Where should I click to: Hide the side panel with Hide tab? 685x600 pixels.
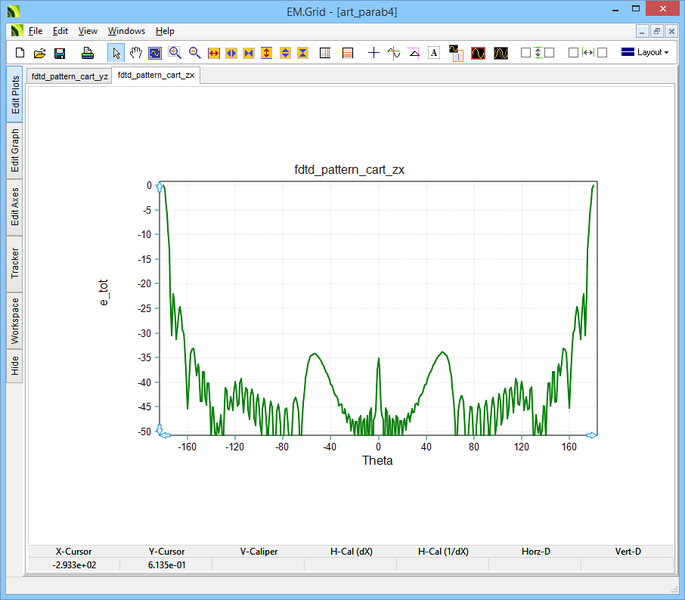tap(15, 366)
